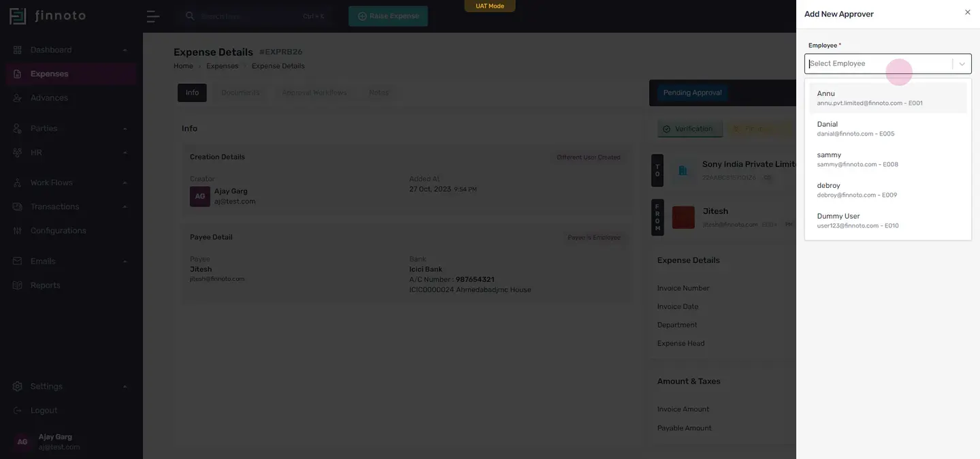The width and height of the screenshot is (980, 459).
Task: Click the Transactions sidebar icon
Action: point(18,207)
